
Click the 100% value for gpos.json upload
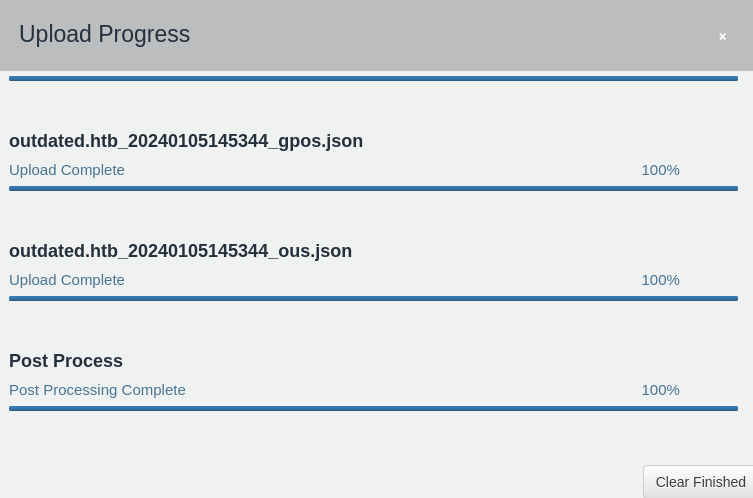(x=660, y=170)
